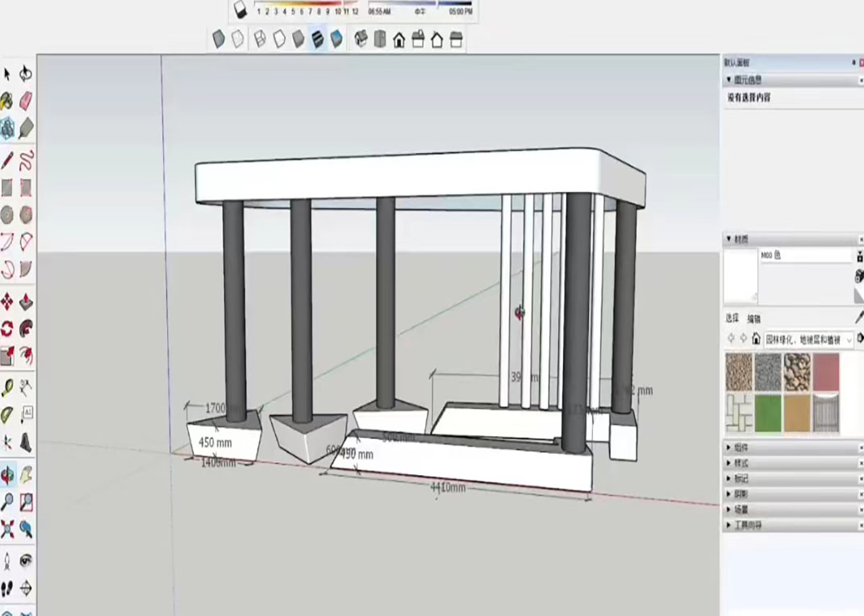864x616 pixels.
Task: Switch to the 编辑 tab in materials
Action: click(753, 318)
